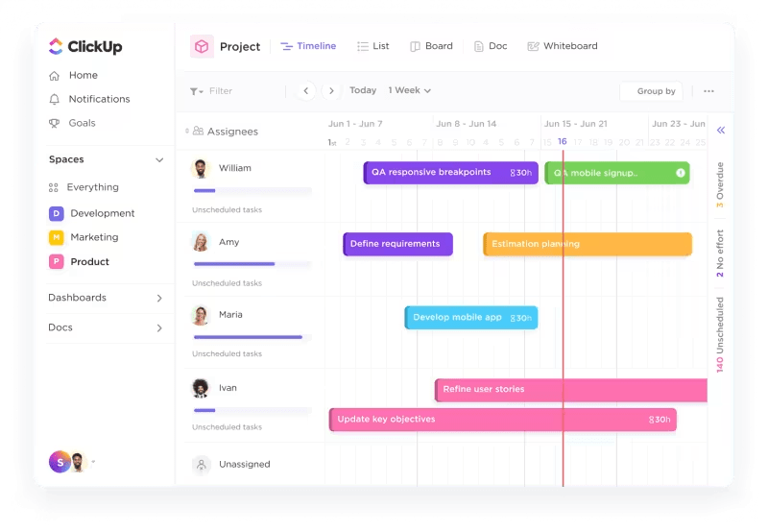Open Goals with the trophy icon
This screenshot has width=768, height=532.
point(71,123)
